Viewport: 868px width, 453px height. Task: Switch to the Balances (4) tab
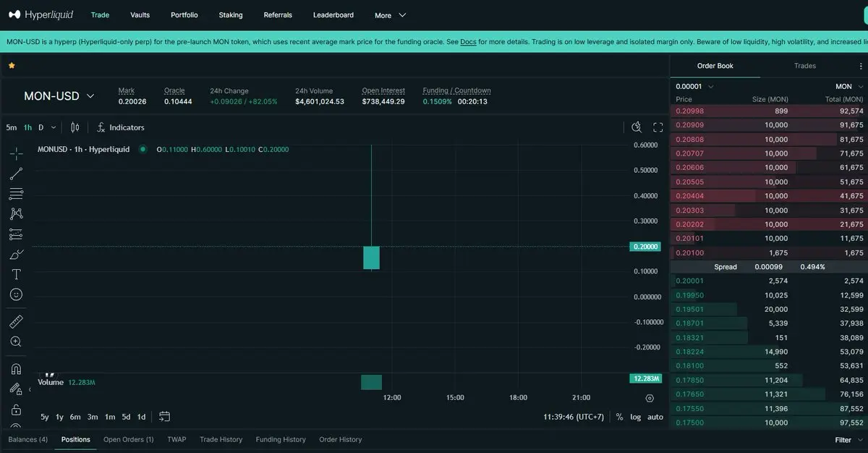[x=27, y=439]
